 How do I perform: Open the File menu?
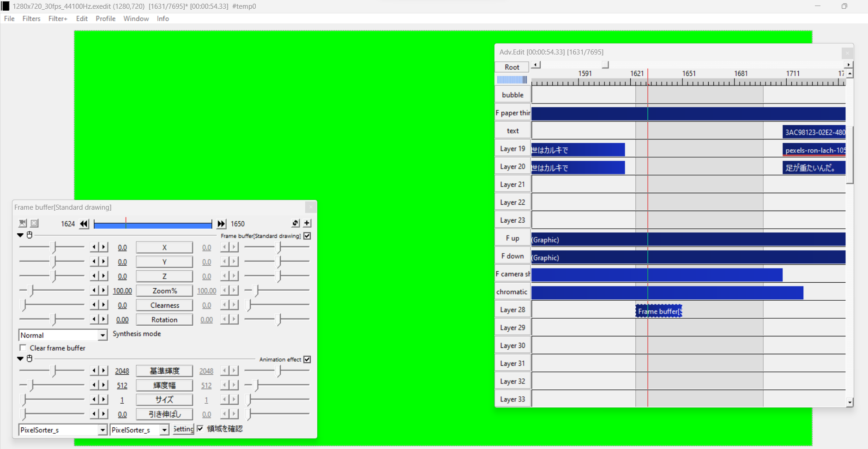[x=9, y=18]
